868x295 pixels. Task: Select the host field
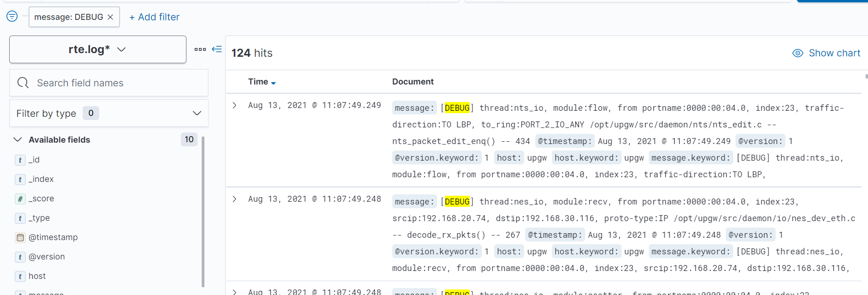[x=37, y=276]
